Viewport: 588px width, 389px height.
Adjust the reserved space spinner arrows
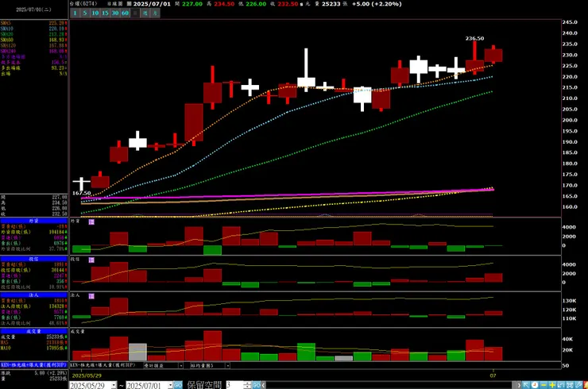(x=247, y=385)
